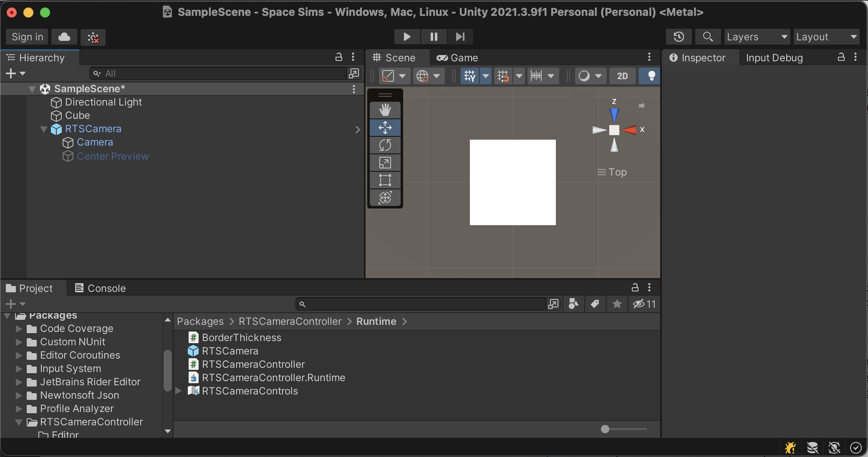Collapse the RTSCamera hierarchy node

coord(44,129)
